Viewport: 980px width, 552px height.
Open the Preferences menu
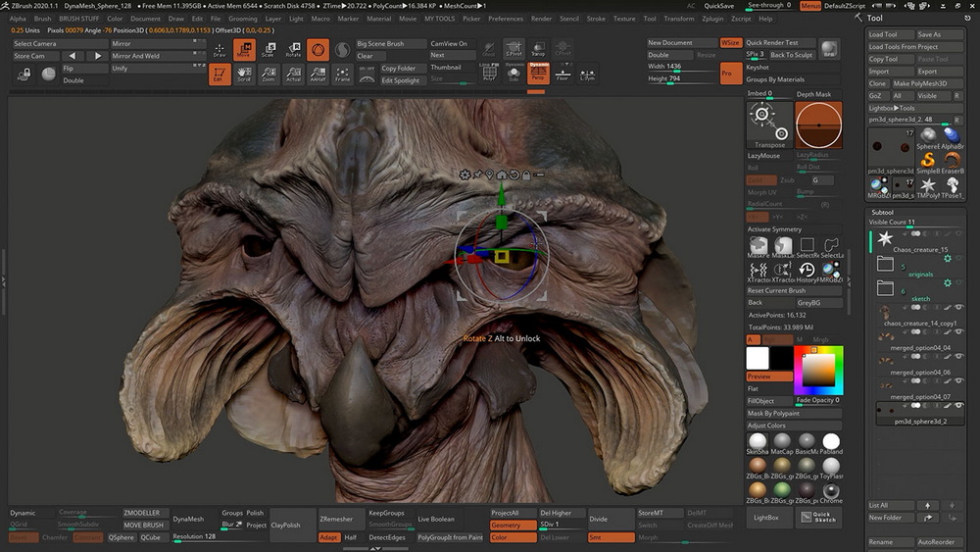click(x=505, y=19)
